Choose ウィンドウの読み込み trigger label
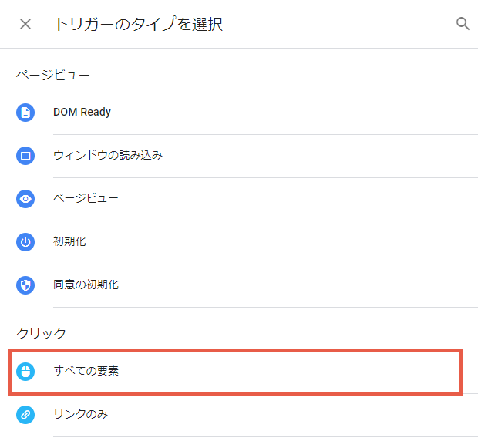 (x=108, y=155)
